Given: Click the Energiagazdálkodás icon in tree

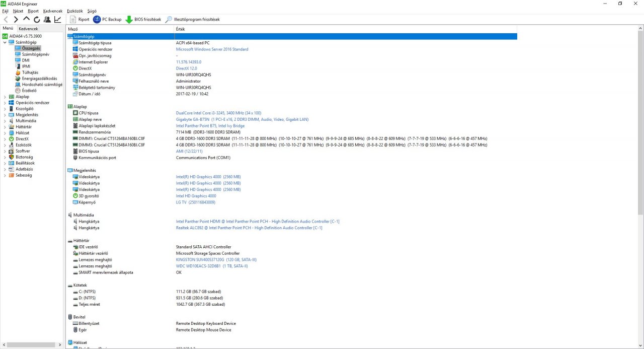Looking at the screenshot, I should pos(18,79).
